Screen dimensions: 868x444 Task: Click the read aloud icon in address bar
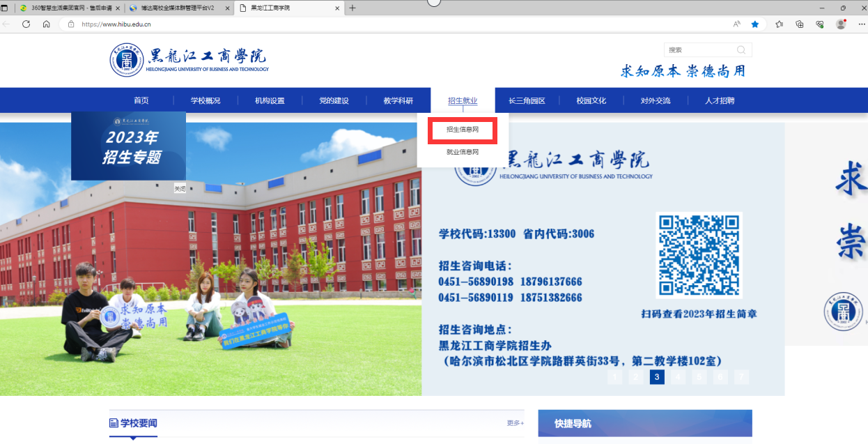736,24
